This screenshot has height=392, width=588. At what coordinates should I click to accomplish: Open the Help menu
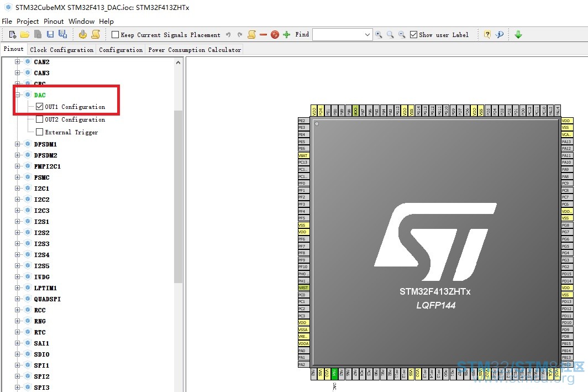click(x=107, y=22)
